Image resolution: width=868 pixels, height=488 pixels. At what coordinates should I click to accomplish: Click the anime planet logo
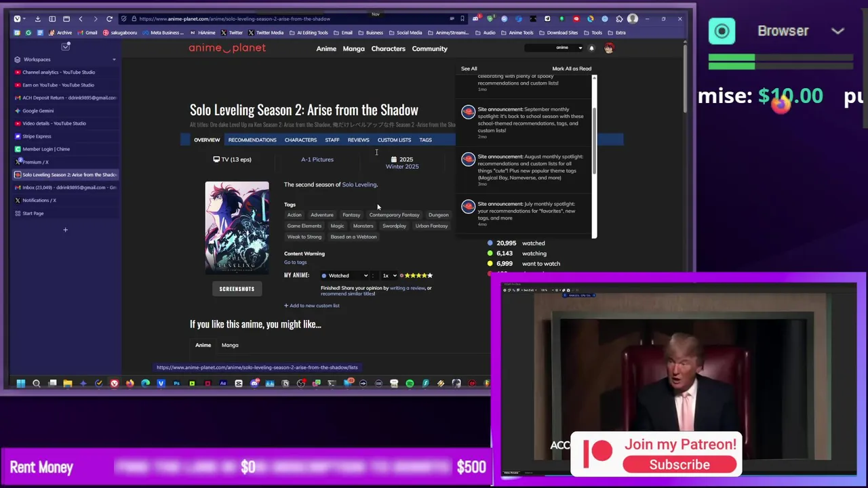tap(227, 48)
